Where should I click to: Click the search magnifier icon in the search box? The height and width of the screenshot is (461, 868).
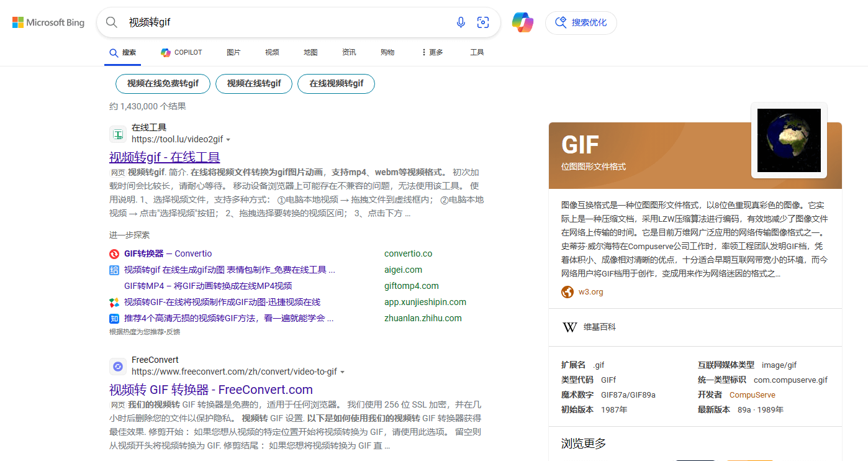[111, 22]
